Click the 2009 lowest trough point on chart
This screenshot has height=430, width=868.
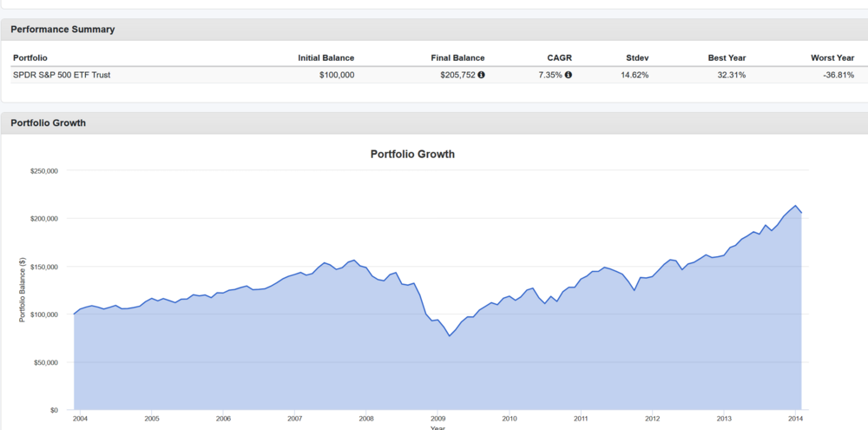click(x=450, y=335)
